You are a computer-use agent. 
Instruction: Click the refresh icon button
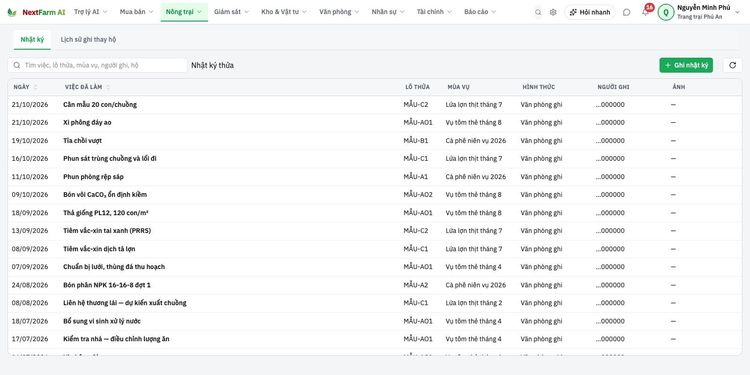click(x=732, y=65)
